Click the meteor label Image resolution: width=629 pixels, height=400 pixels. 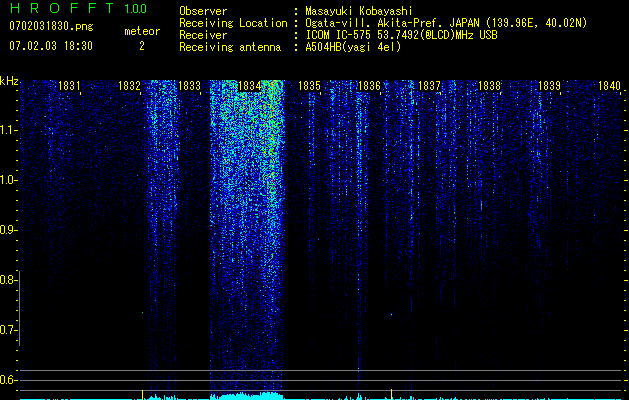(142, 31)
